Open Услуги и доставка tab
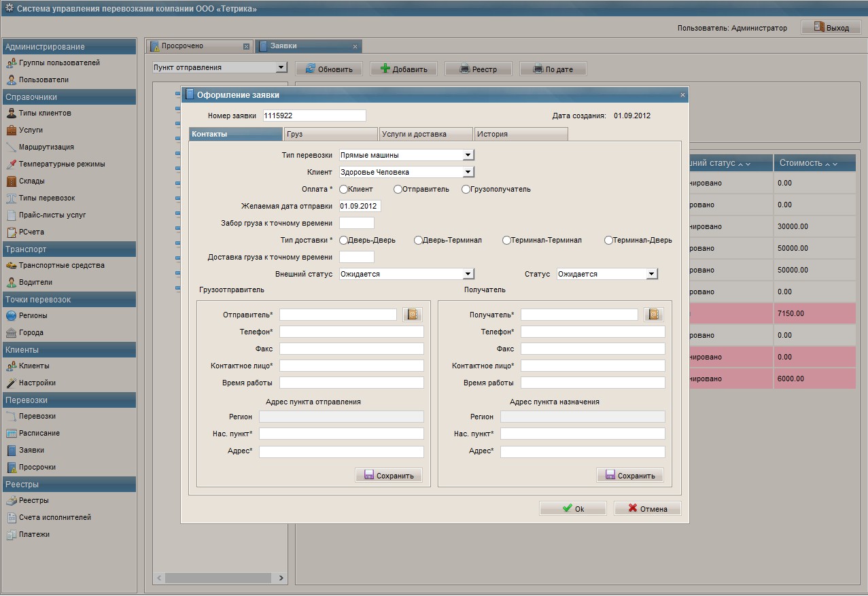Screen dimensions: 868x596 point(425,134)
